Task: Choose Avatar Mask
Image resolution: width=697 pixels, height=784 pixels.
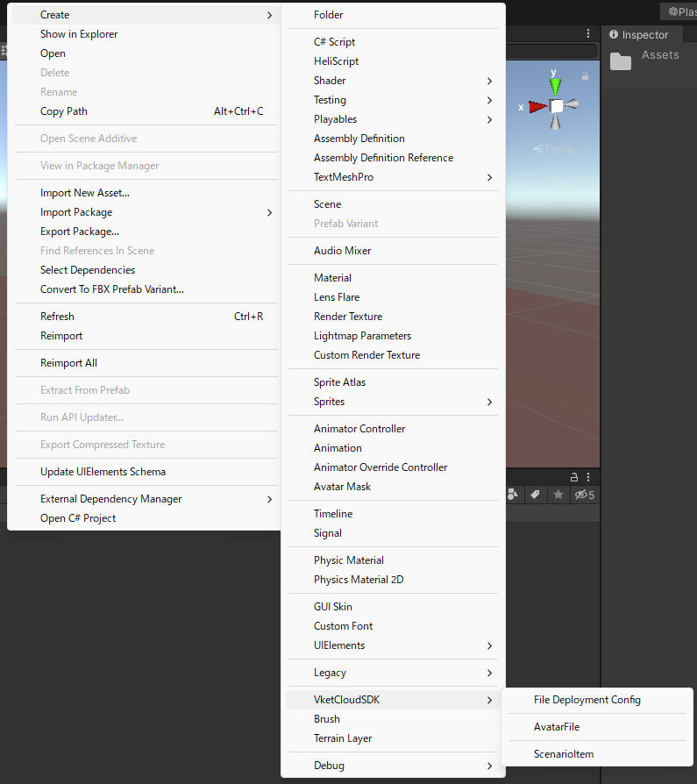Action: point(393,487)
